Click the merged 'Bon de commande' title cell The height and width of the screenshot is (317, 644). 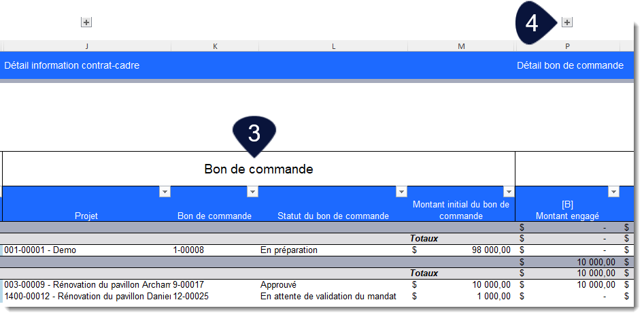258,169
